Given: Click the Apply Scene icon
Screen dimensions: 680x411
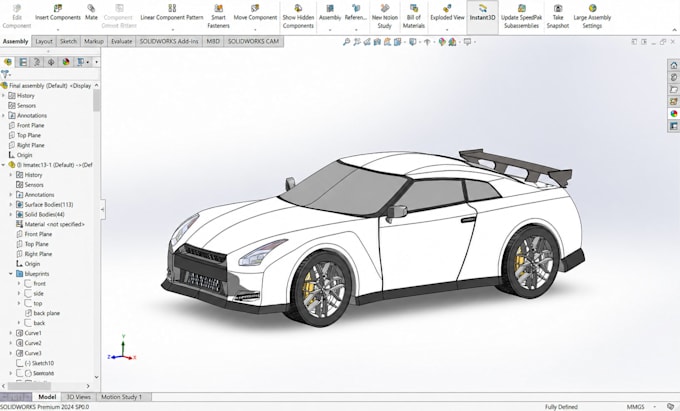Looking at the screenshot, I should point(452,42).
